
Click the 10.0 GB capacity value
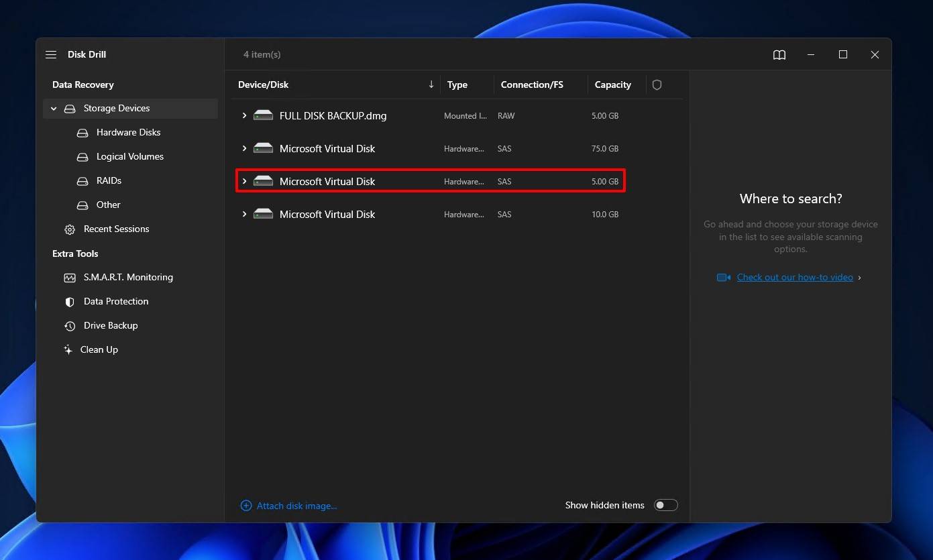coord(605,215)
